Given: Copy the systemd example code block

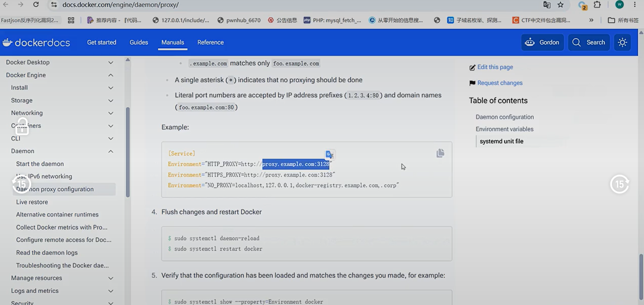Looking at the screenshot, I should click(440, 153).
